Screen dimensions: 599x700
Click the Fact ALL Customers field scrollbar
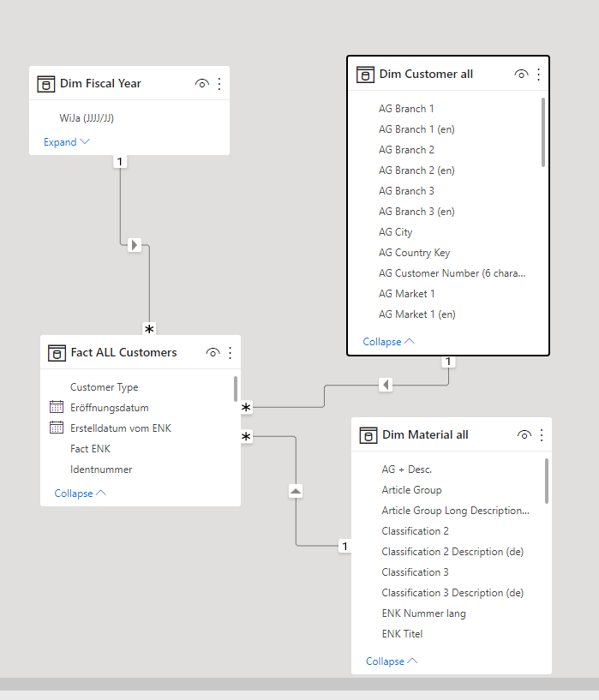235,389
